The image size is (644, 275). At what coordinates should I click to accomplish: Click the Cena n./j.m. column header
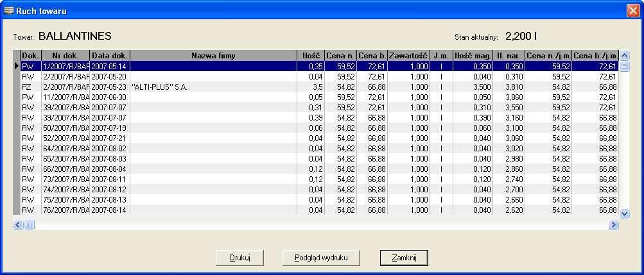548,56
